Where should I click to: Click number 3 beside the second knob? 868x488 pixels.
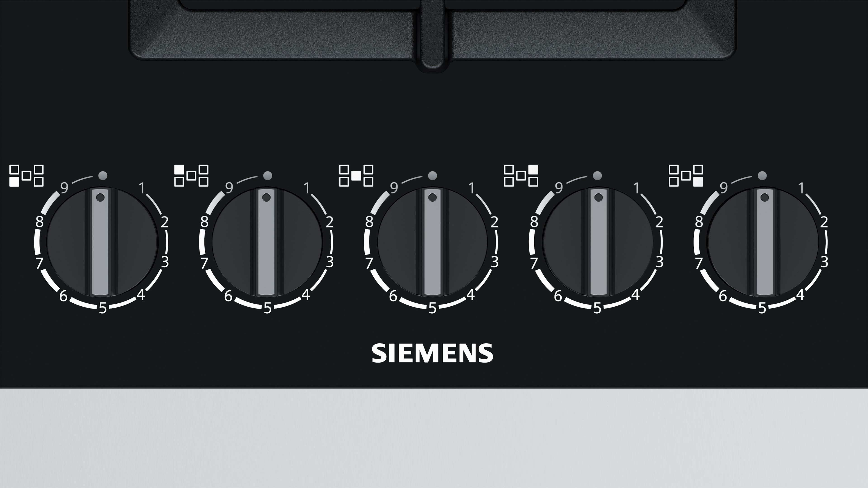[x=330, y=262]
